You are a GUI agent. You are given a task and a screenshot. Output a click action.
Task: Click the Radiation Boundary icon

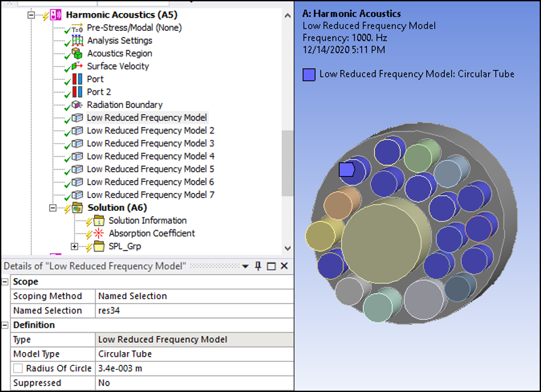point(78,105)
